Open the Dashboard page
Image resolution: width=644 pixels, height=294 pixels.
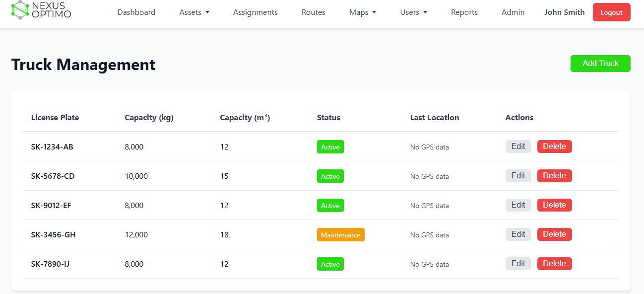136,12
